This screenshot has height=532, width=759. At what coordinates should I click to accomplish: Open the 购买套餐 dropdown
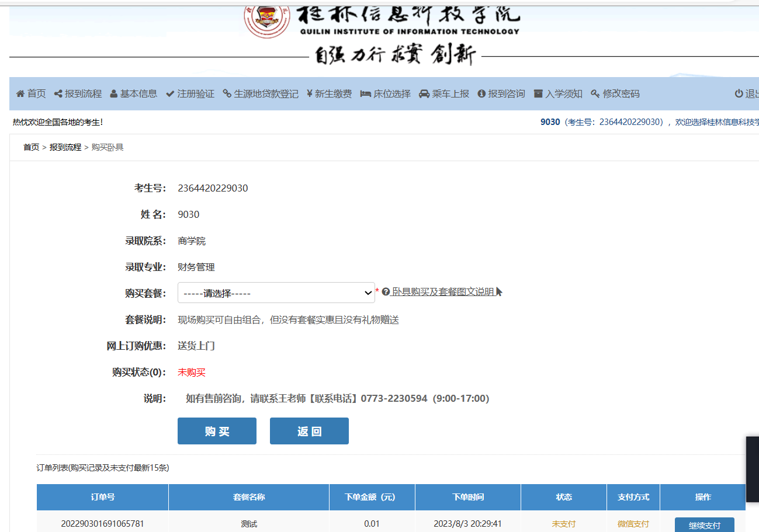(276, 293)
